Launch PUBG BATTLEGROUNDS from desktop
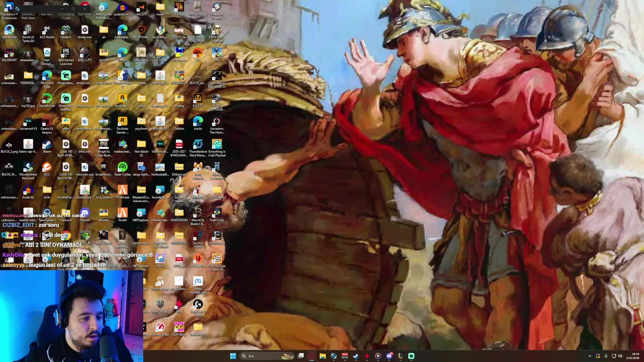The image size is (644, 362). pos(217,101)
